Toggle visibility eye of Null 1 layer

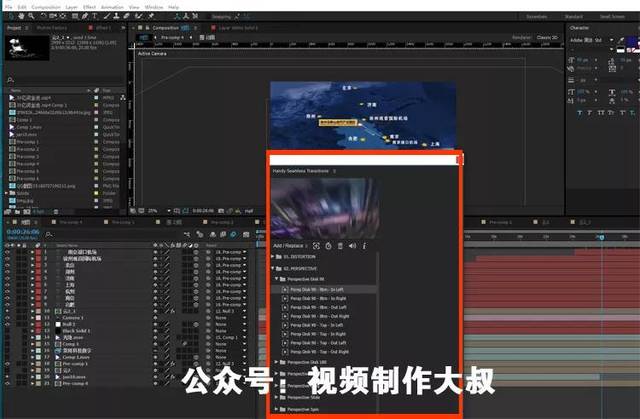tap(7, 324)
